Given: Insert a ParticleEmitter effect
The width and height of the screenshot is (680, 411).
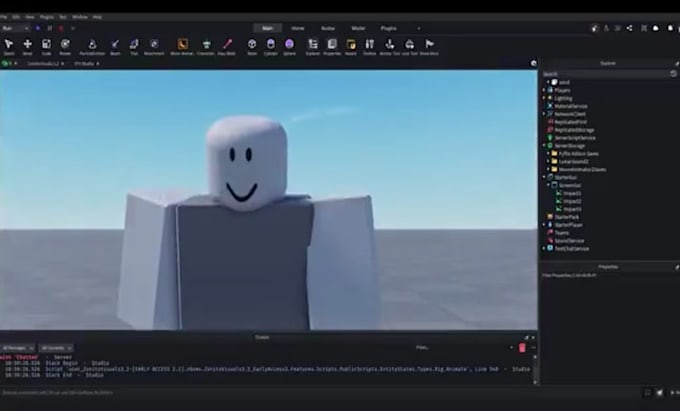Looking at the screenshot, I should point(92,47).
